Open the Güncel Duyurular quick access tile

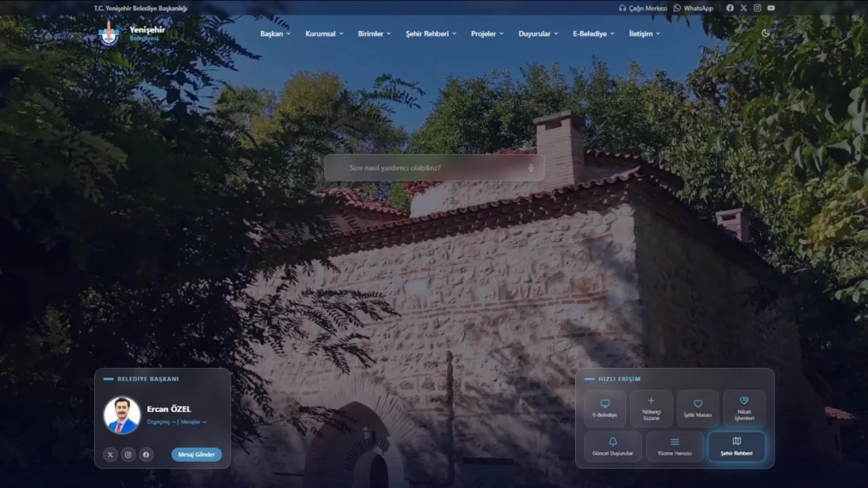613,447
